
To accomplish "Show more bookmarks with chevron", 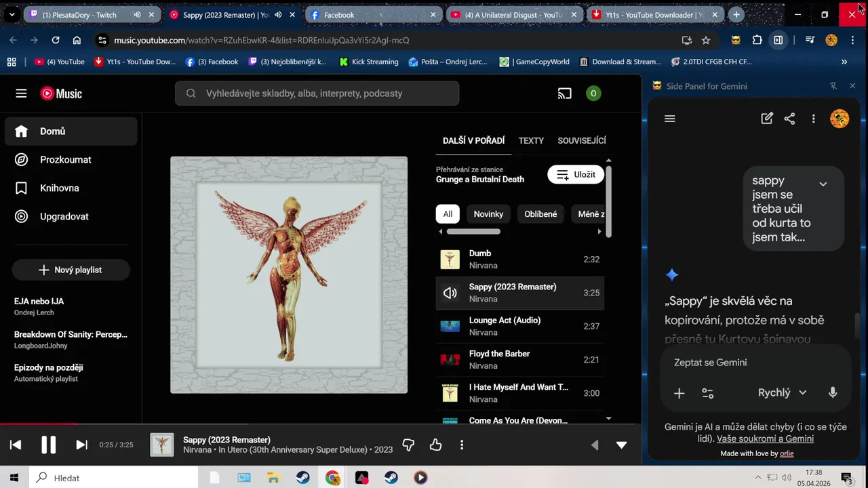I will [844, 62].
